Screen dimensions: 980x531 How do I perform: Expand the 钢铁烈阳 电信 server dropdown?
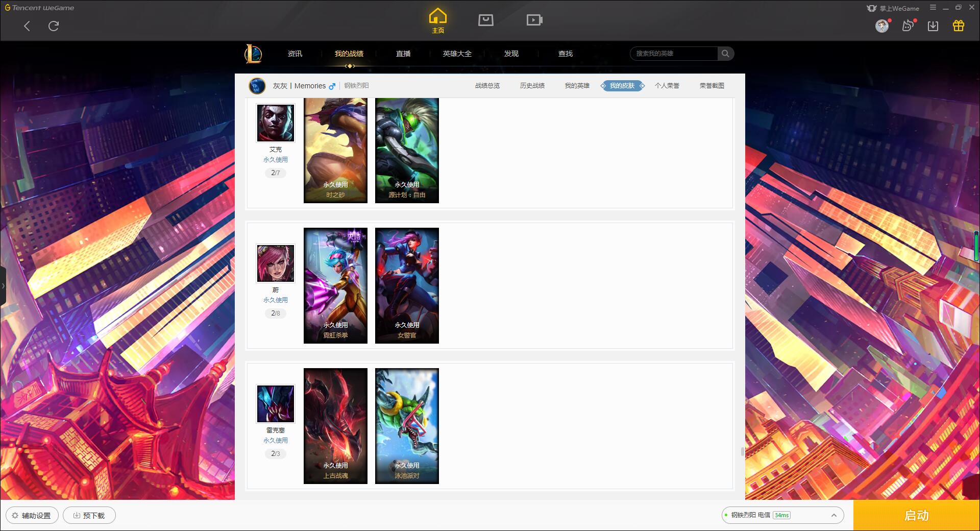tap(782, 515)
